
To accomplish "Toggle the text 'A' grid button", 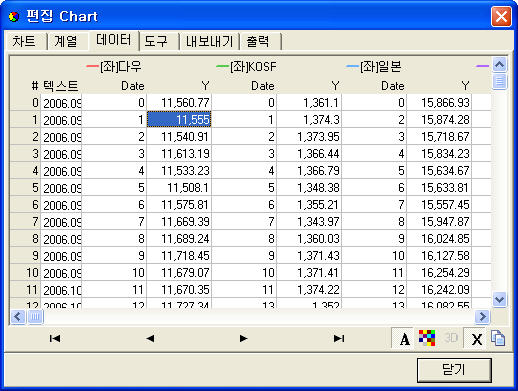I will [x=404, y=339].
